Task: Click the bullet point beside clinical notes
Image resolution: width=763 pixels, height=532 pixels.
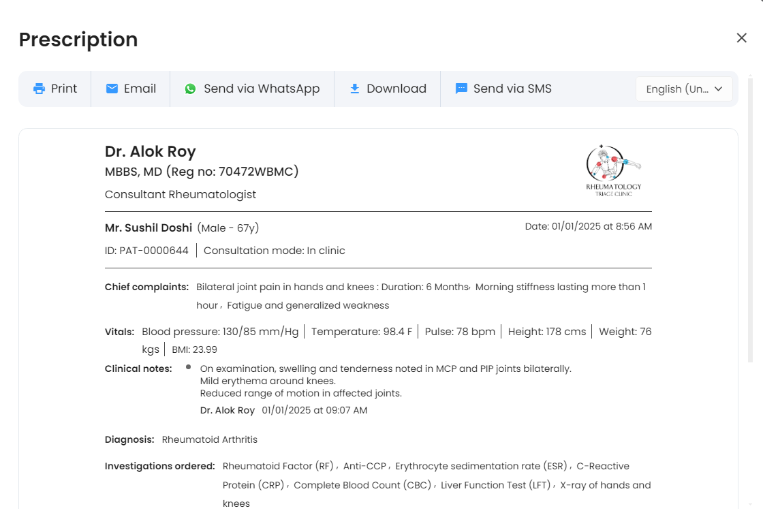Action: [x=188, y=367]
